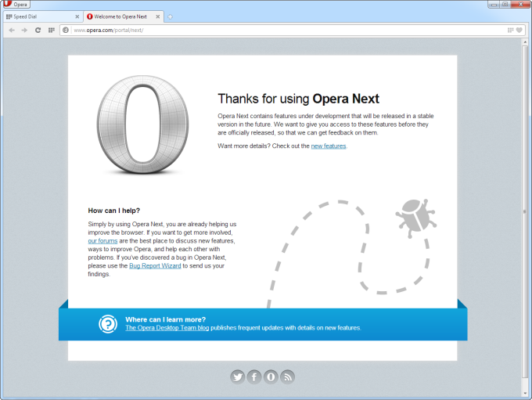Screen dimensions: 532x400
Task: Open the new features link
Action: coord(329,146)
